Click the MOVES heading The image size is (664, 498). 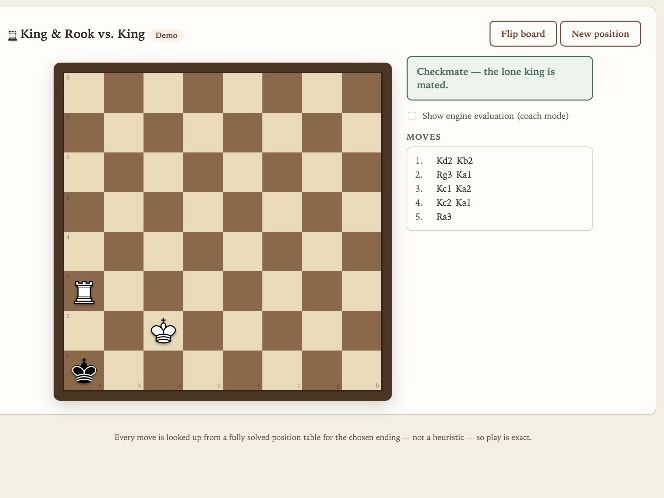(423, 137)
